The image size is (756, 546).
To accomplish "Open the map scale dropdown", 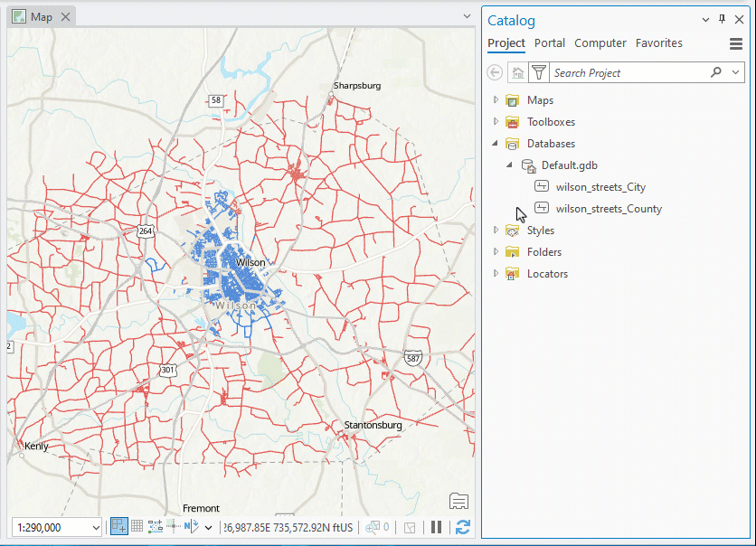I will [96, 527].
